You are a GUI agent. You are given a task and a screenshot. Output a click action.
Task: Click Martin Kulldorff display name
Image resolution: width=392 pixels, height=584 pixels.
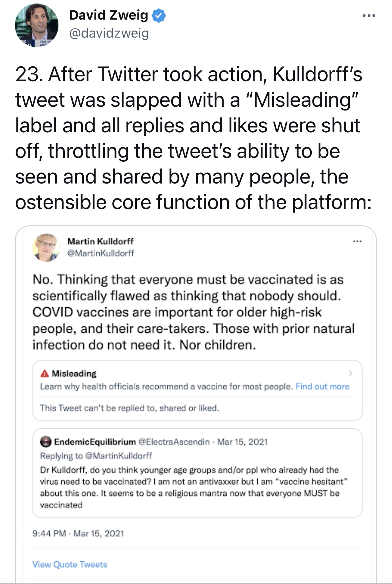point(100,241)
